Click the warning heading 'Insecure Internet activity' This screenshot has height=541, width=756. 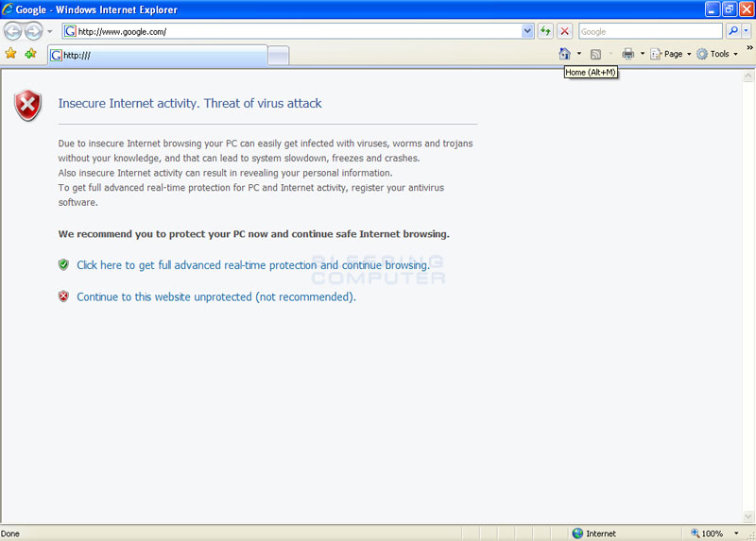pyautogui.click(x=190, y=103)
